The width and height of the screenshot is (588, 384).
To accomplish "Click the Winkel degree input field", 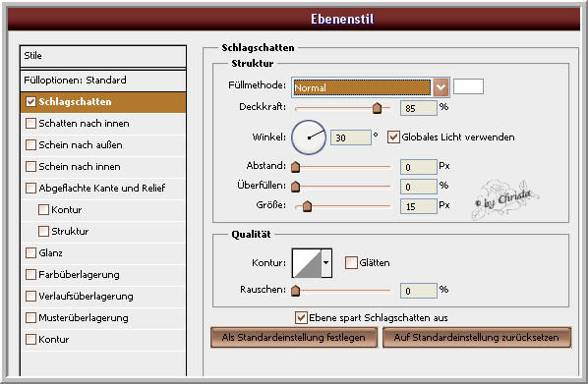I will (x=351, y=137).
